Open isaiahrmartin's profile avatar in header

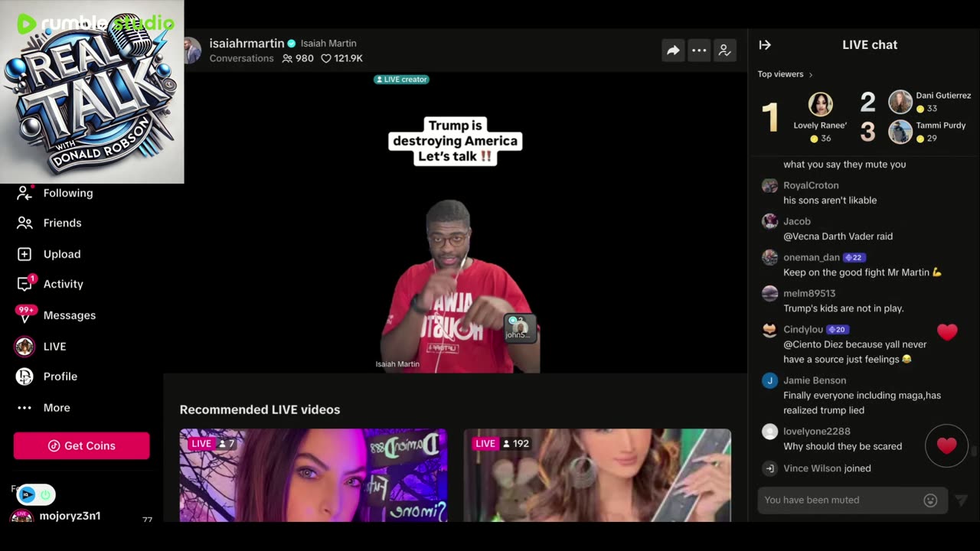(193, 51)
